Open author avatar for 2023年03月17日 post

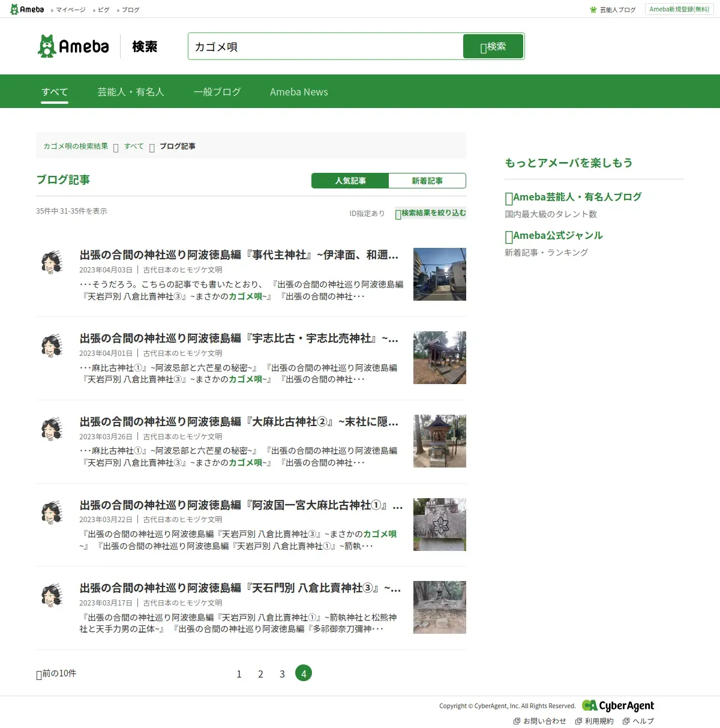(52, 595)
